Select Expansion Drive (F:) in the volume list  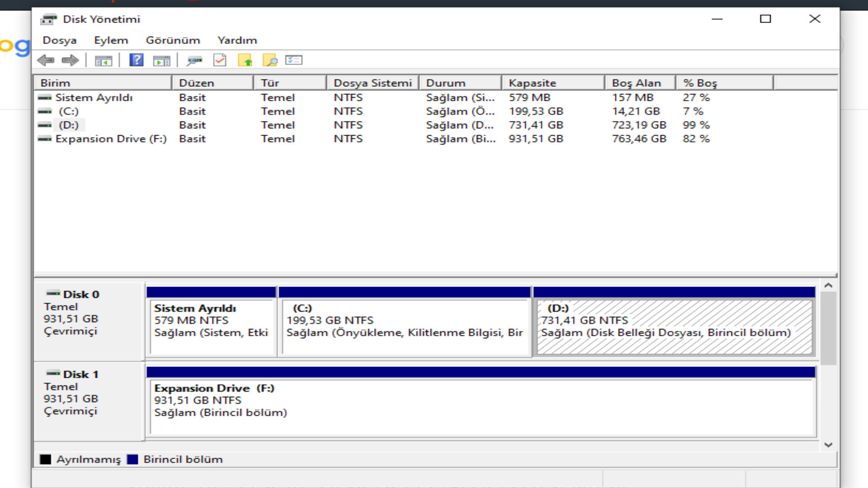tap(111, 139)
